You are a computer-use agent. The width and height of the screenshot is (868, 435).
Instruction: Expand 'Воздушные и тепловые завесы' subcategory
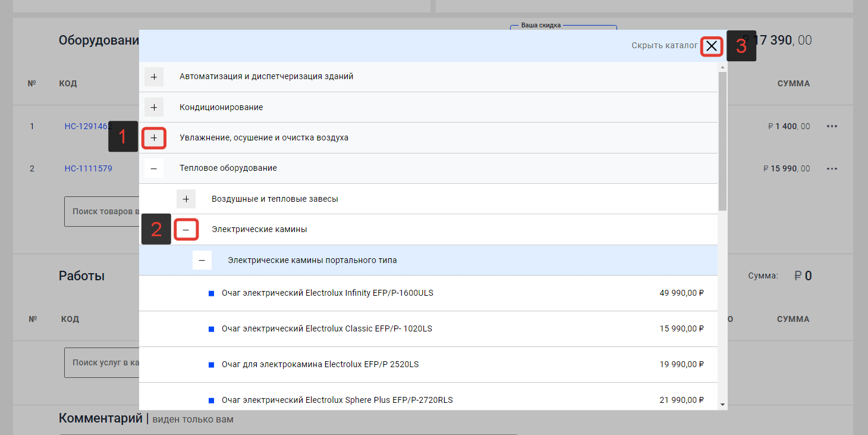click(x=186, y=199)
